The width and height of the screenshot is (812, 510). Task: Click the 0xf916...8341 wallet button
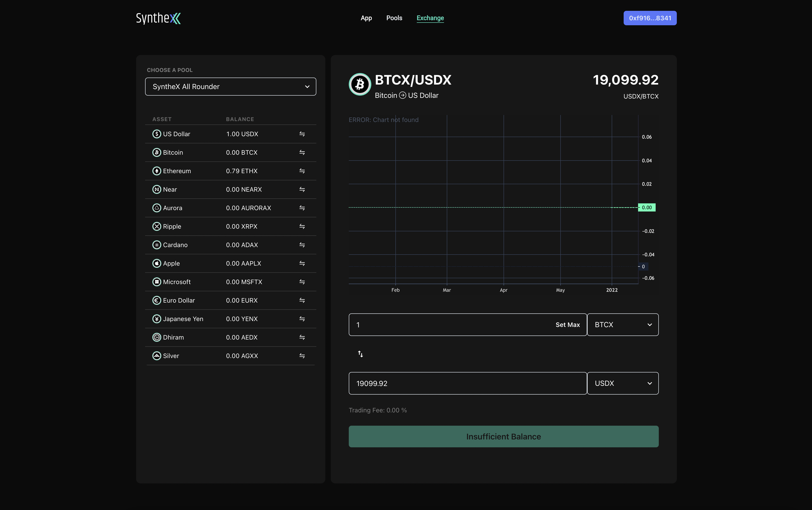[650, 18]
